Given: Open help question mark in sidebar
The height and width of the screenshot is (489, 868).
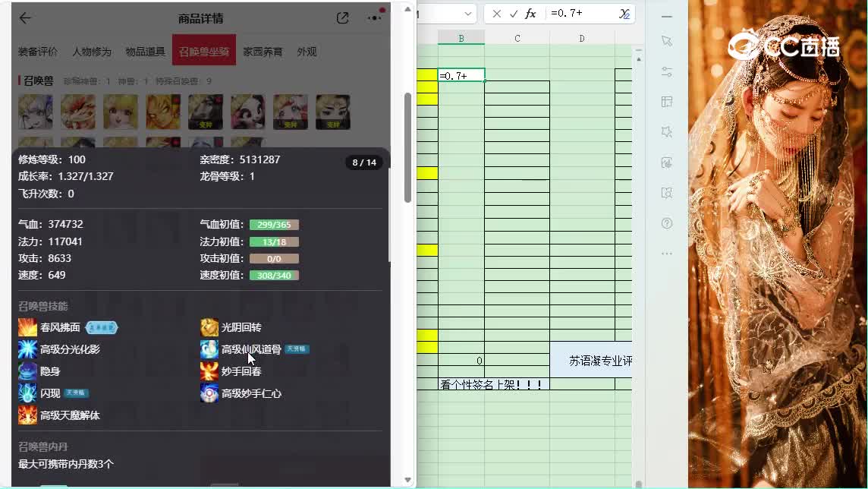Looking at the screenshot, I should (x=666, y=223).
